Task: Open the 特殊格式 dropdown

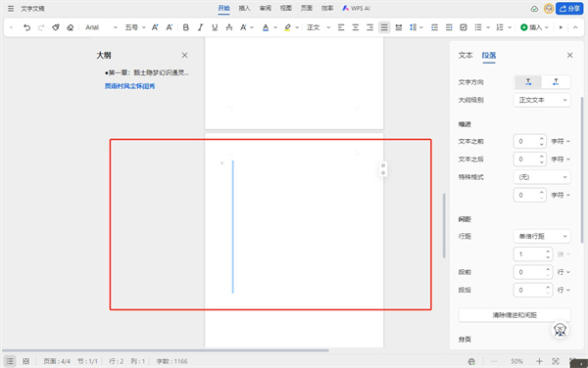Action: [542, 177]
